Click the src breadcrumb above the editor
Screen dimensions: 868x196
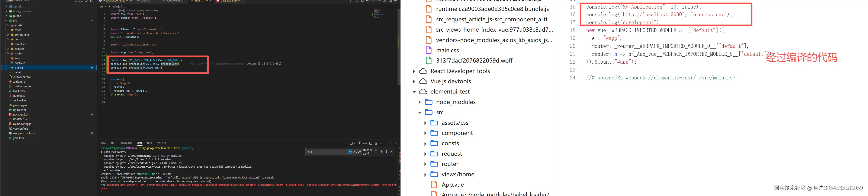[102, 6]
